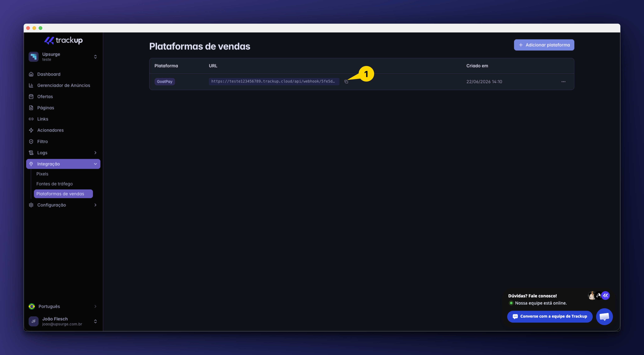Click the trackup logo
644x355 pixels.
tap(64, 40)
